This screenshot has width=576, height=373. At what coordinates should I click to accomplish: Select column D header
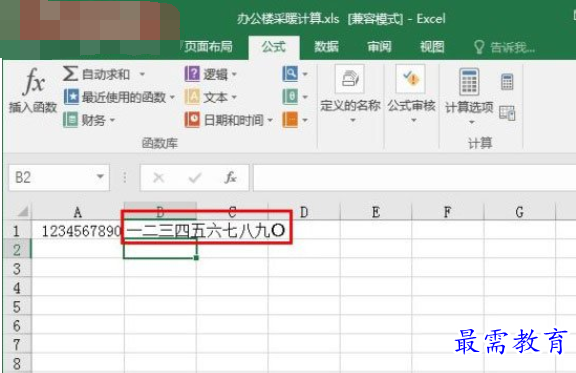304,212
